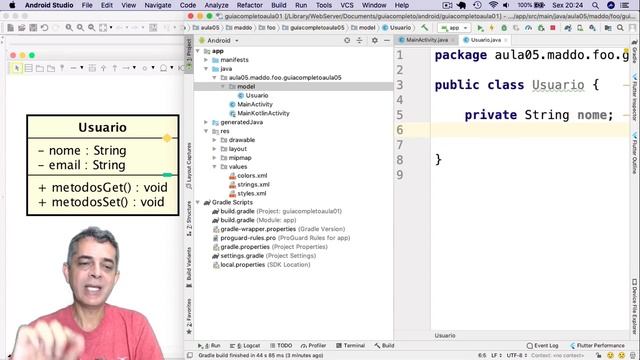The image size is (640, 360).
Task: Open Project Structure icon in toolbar
Action: point(608,28)
